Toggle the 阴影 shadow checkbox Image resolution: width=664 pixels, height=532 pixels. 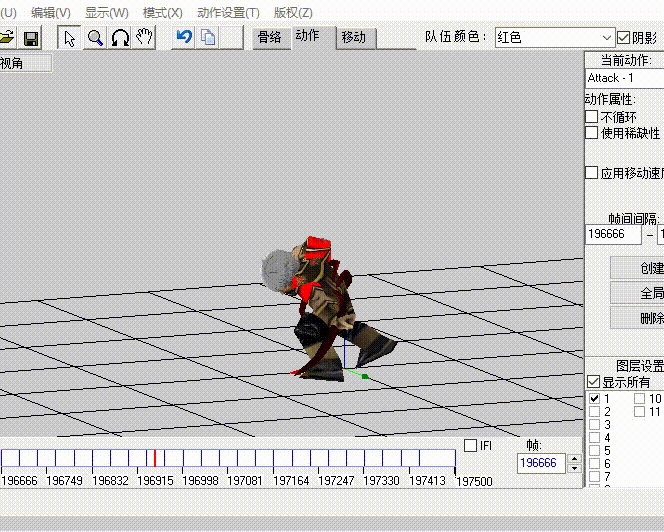click(x=623, y=38)
